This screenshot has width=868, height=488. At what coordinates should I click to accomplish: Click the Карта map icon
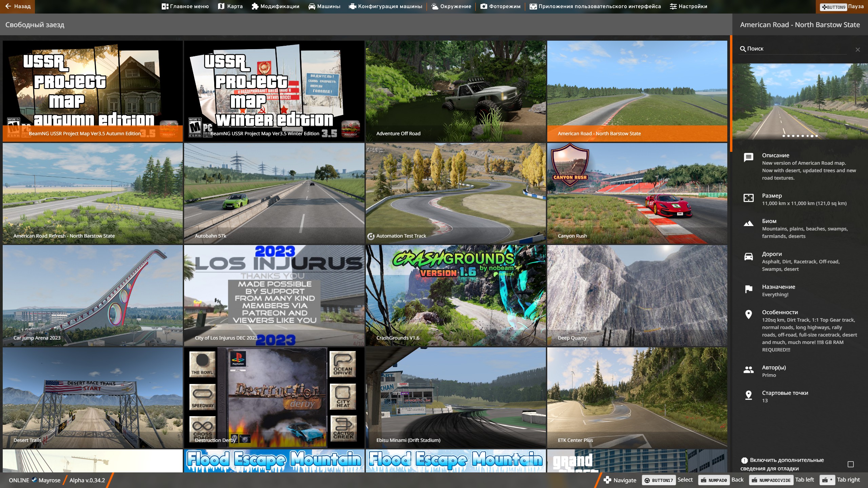[x=221, y=6]
